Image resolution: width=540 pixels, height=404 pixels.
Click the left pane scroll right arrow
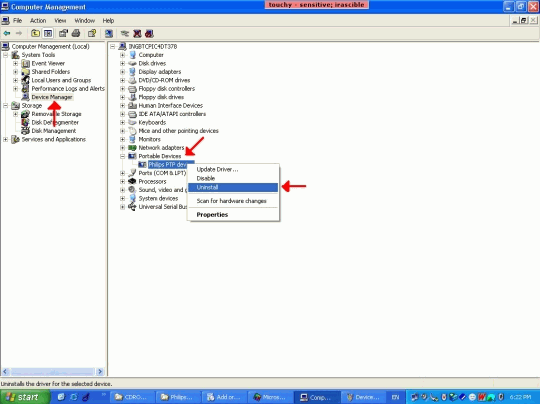[100, 372]
